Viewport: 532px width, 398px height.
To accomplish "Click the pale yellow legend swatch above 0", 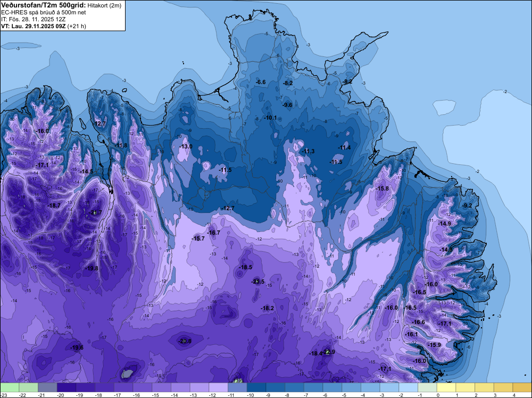I will tap(446, 387).
